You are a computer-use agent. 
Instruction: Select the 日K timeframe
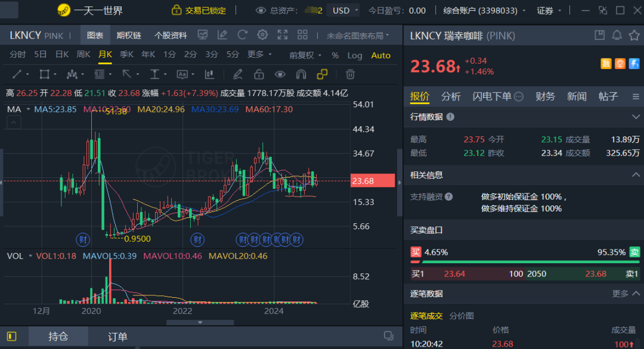click(62, 54)
